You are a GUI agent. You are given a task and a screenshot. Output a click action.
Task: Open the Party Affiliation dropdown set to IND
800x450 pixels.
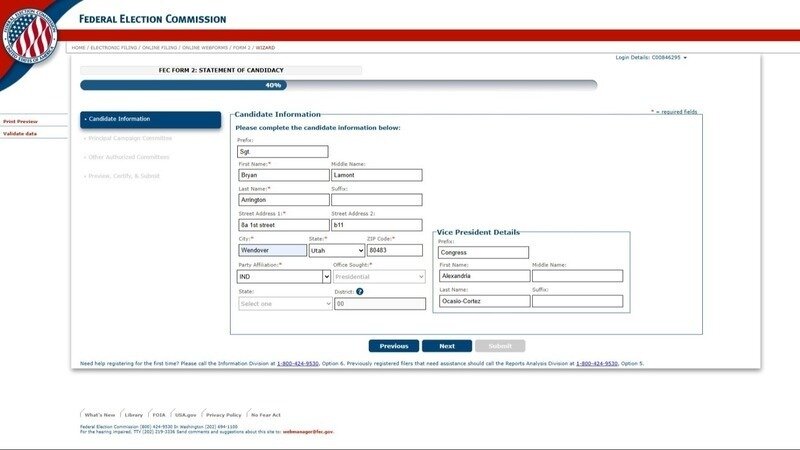point(283,276)
